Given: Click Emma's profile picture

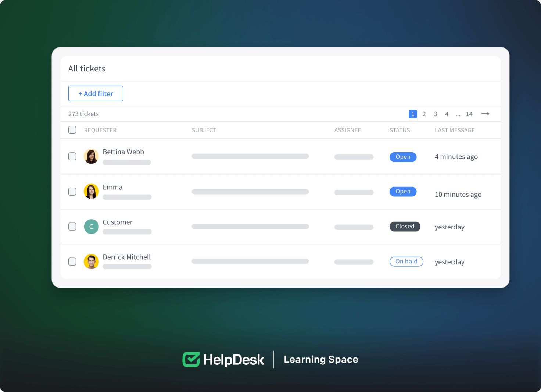Looking at the screenshot, I should pyautogui.click(x=91, y=191).
